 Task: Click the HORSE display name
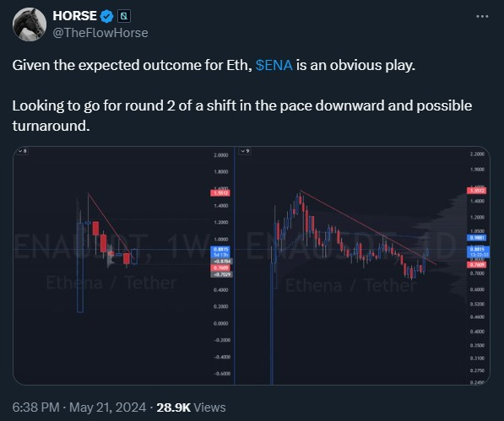coord(74,16)
